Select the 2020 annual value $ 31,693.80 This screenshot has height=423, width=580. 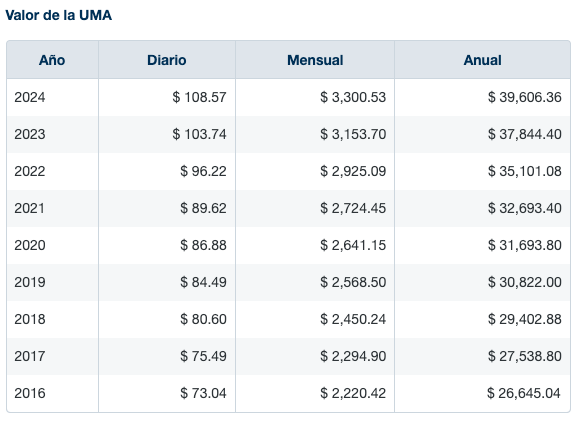[525, 245]
